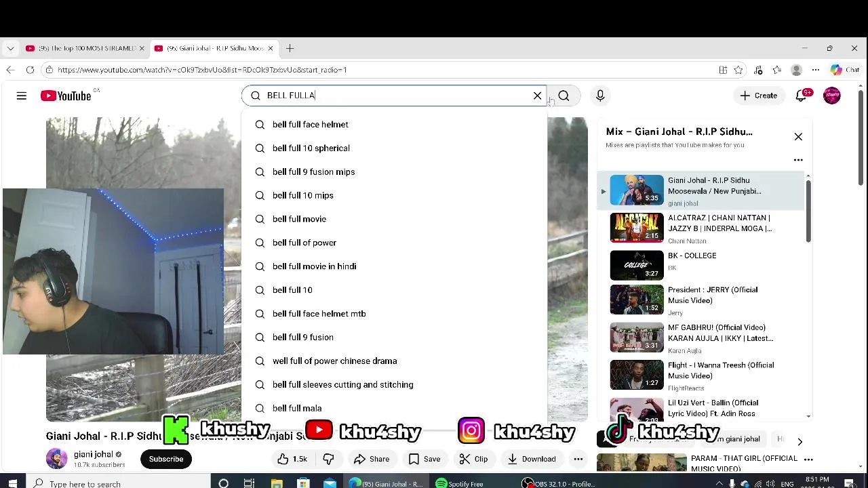Download the video
This screenshot has width=868, height=488.
531,459
